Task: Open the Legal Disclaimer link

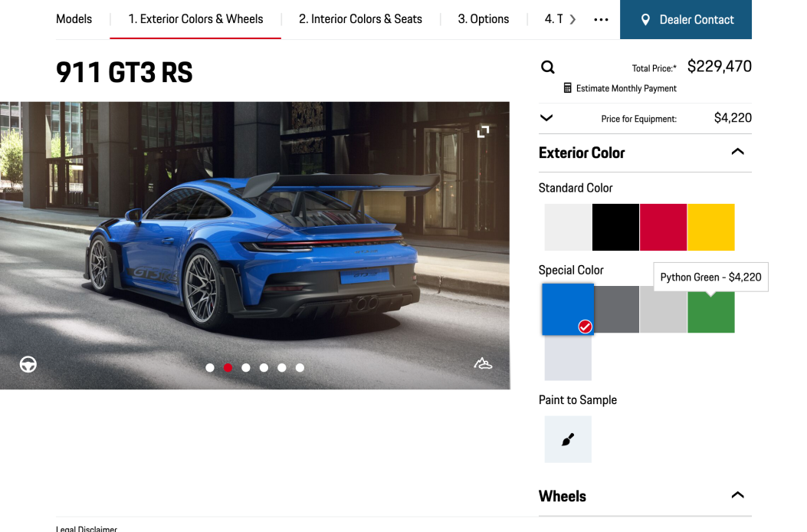Action: tap(85, 528)
